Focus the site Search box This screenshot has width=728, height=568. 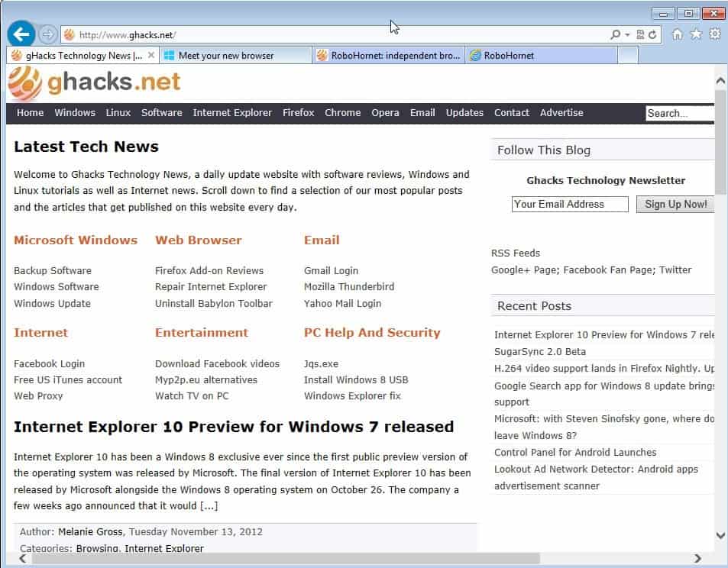pyautogui.click(x=680, y=113)
